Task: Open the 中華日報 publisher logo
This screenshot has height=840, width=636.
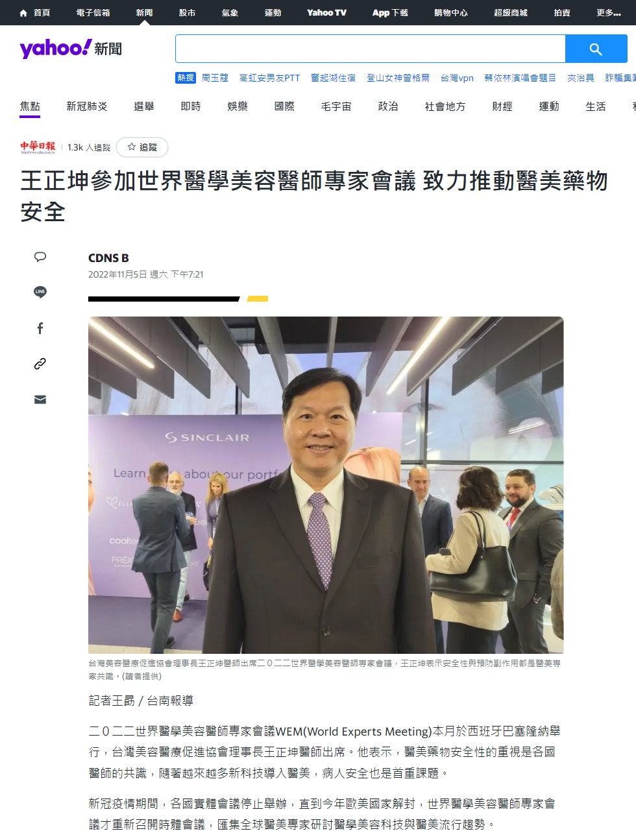Action: click(x=38, y=147)
